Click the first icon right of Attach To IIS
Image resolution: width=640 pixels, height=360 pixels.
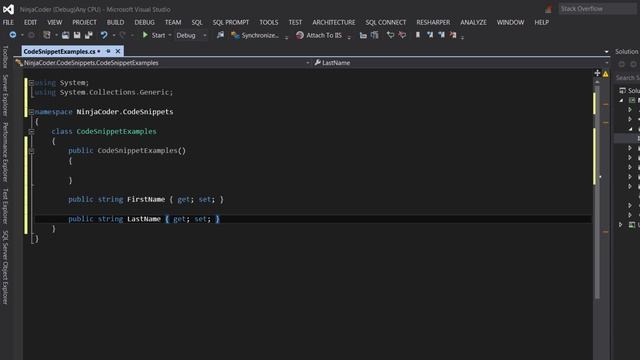pyautogui.click(x=363, y=36)
